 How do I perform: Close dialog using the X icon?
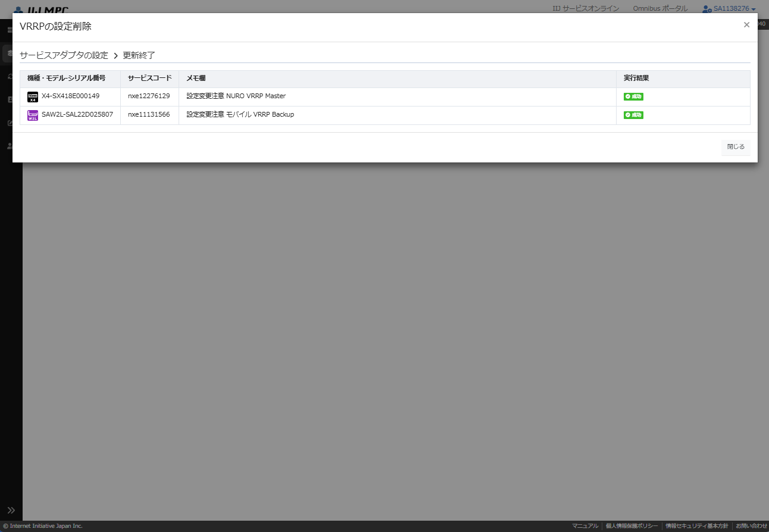click(x=746, y=25)
